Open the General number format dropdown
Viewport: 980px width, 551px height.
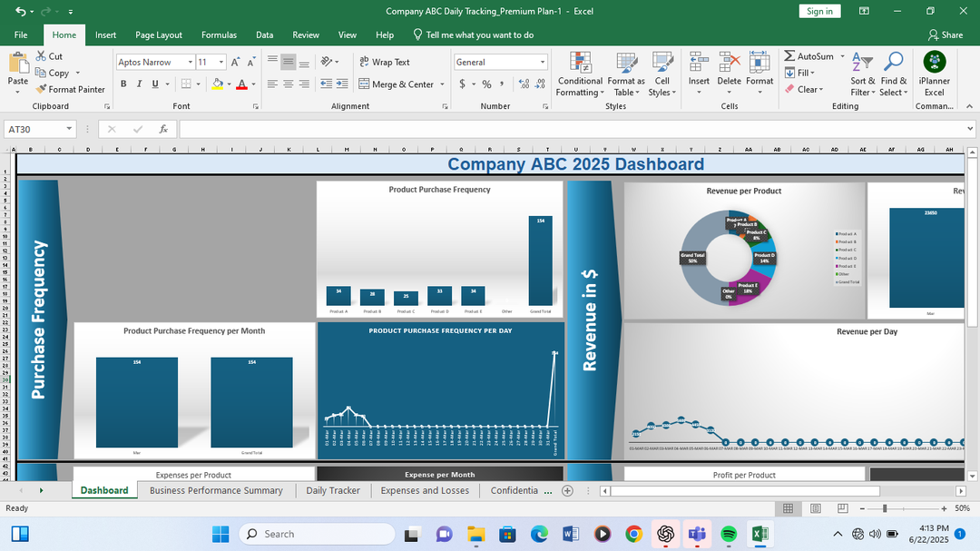(542, 62)
